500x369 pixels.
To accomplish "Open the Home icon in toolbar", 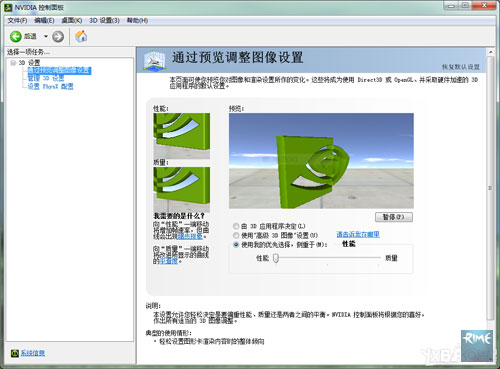I will (x=81, y=36).
